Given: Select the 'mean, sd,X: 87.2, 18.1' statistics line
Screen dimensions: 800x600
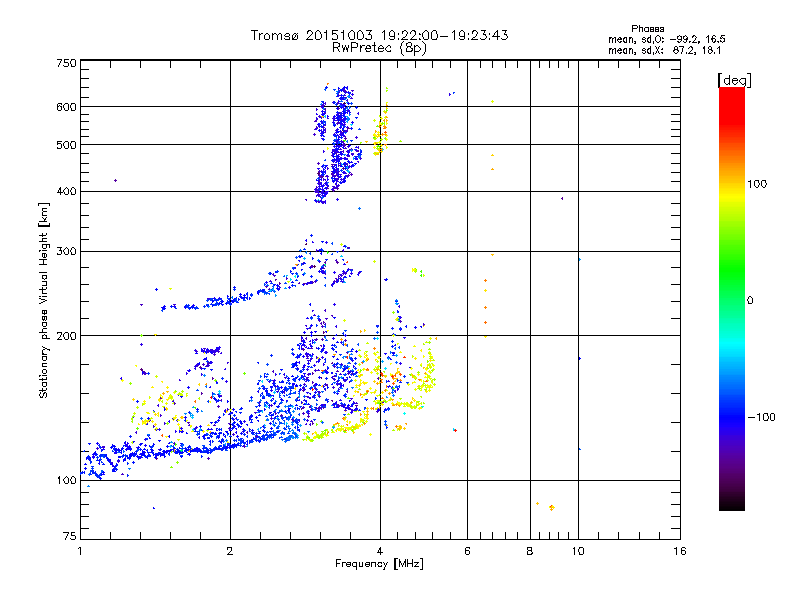Looking at the screenshot, I should pyautogui.click(x=664, y=50).
